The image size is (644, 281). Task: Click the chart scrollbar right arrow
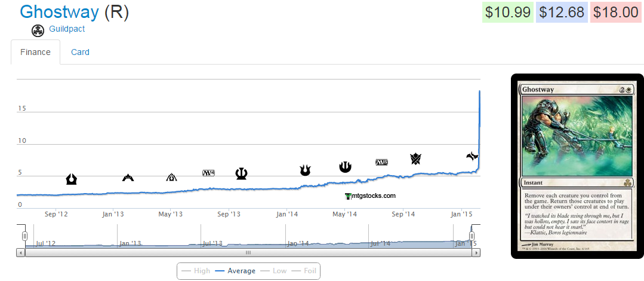(x=476, y=253)
